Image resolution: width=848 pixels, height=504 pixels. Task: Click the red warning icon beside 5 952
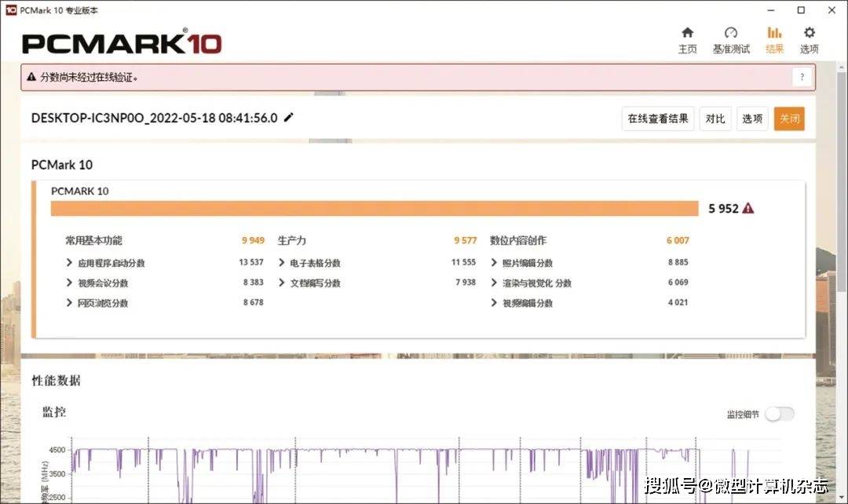pyautogui.click(x=748, y=208)
